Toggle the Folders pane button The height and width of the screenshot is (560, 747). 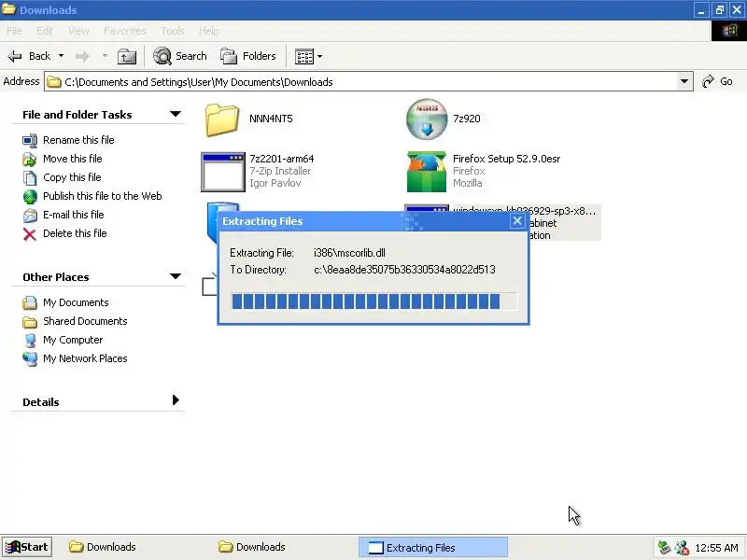coord(248,56)
